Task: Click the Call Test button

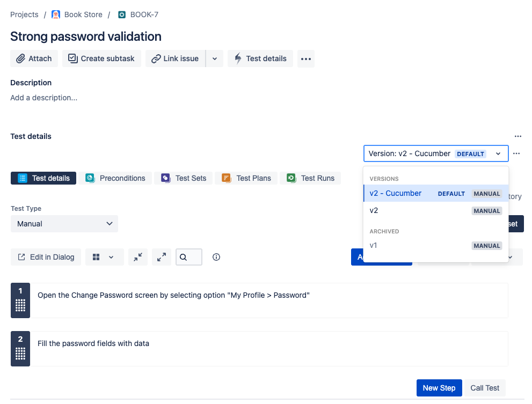Action: point(485,388)
